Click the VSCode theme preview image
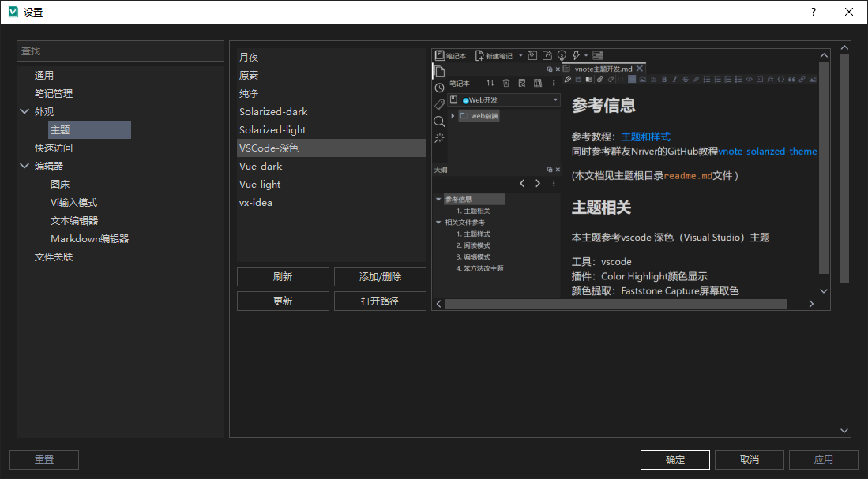Viewport: 868px width, 479px height. point(626,173)
